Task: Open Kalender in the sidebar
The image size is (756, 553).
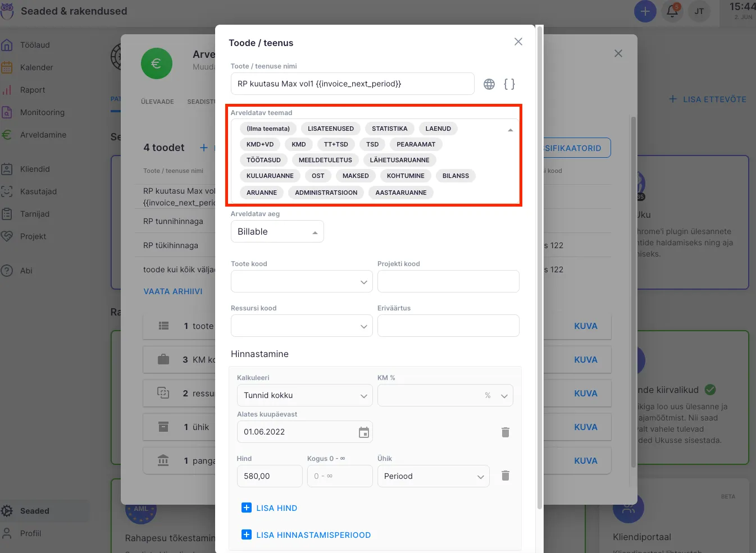Action: (37, 67)
